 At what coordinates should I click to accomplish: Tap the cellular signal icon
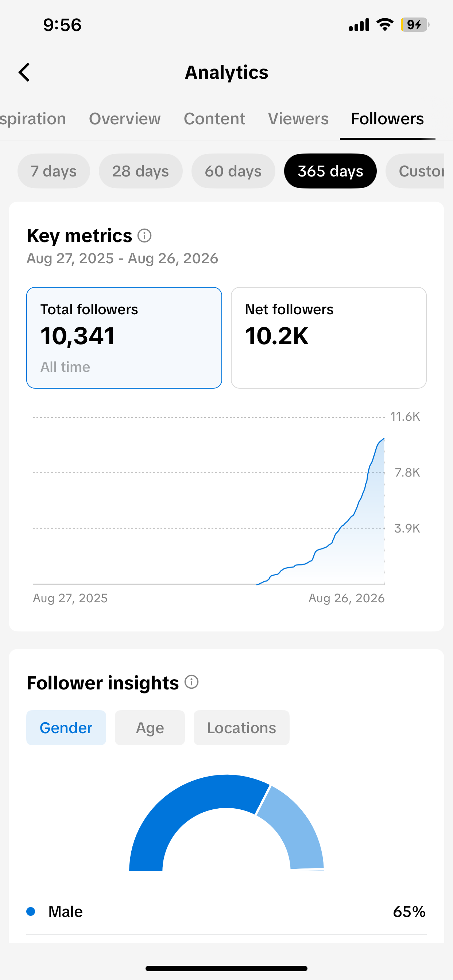point(359,25)
